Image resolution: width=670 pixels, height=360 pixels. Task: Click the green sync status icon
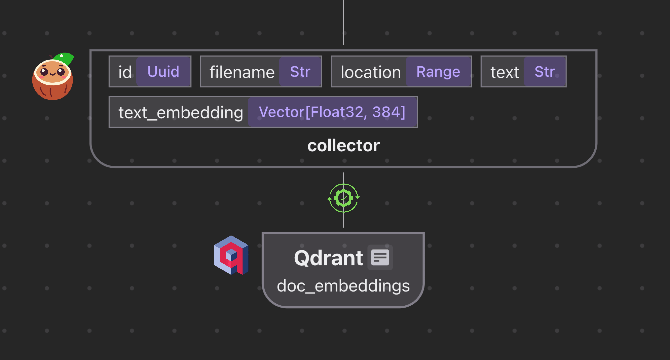coord(344,198)
